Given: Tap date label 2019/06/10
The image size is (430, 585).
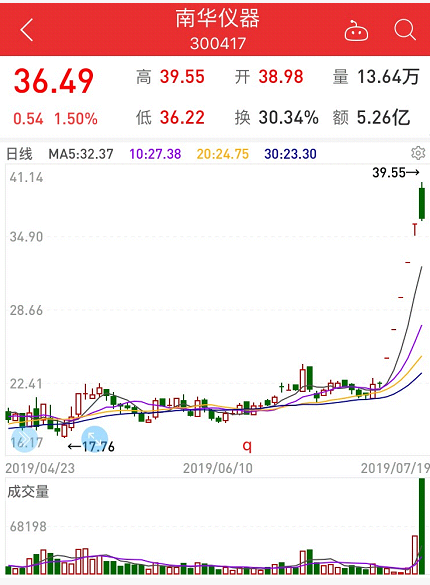Looking at the screenshot, I should point(218,468).
